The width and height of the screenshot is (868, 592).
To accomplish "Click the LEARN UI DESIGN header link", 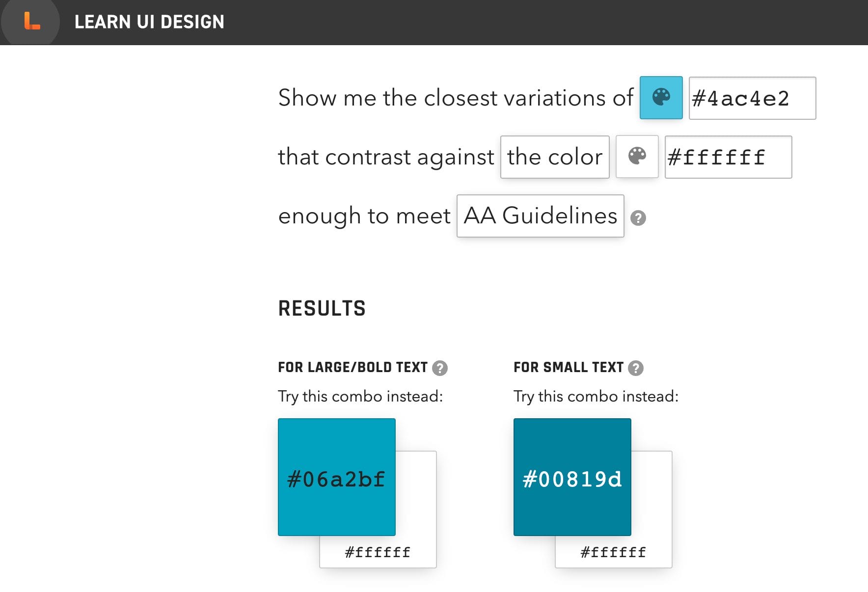I will coord(149,22).
